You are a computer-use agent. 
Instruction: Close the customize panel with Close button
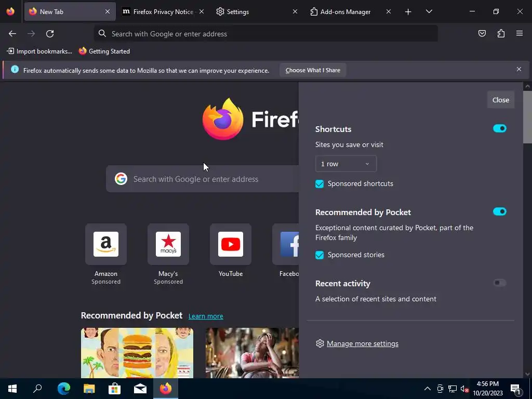coord(500,100)
